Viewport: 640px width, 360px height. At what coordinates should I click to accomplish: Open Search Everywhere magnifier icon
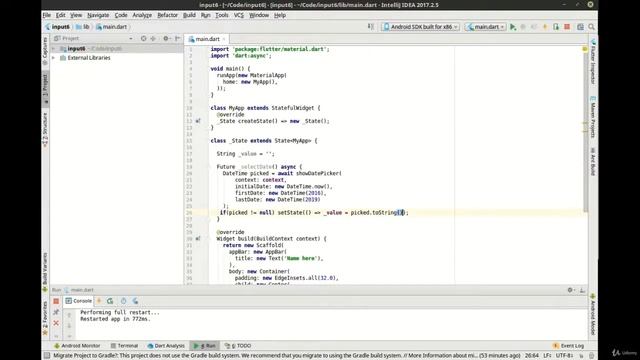[591, 27]
